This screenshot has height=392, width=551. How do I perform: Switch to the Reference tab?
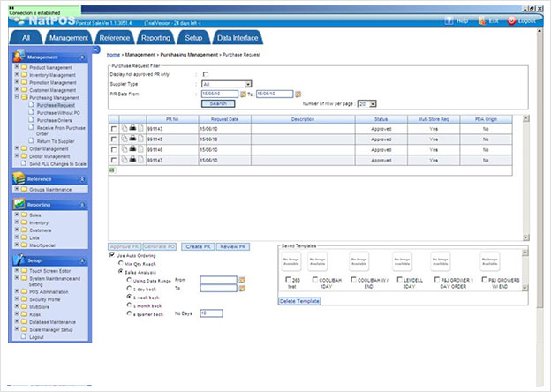tap(114, 38)
